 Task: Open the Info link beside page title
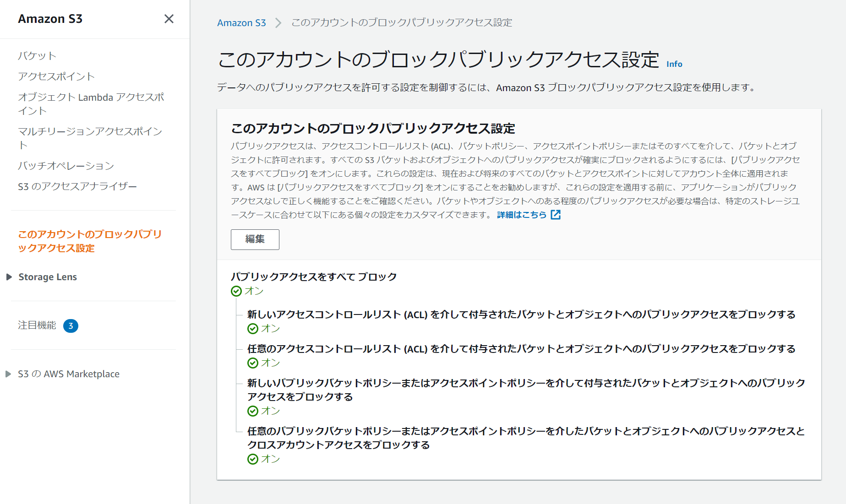(674, 64)
